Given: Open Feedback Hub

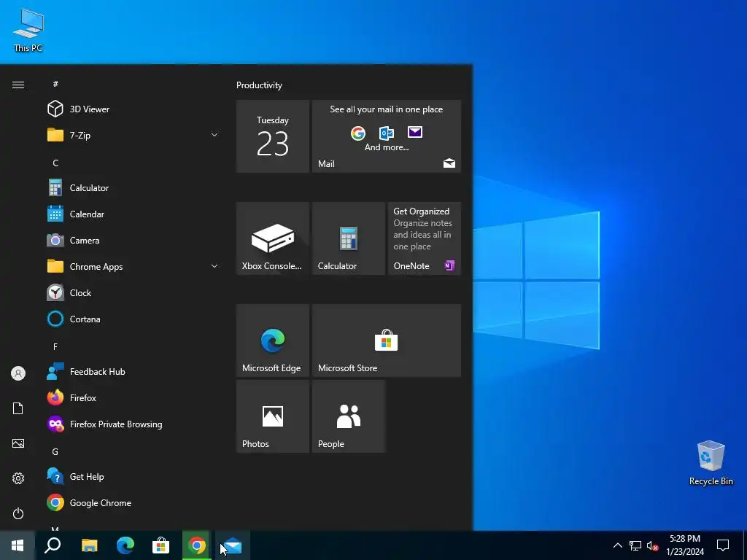Looking at the screenshot, I should pyautogui.click(x=132, y=371).
